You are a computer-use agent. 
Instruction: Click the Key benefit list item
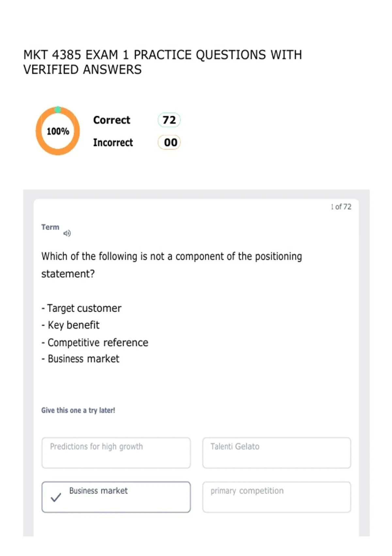click(x=70, y=325)
